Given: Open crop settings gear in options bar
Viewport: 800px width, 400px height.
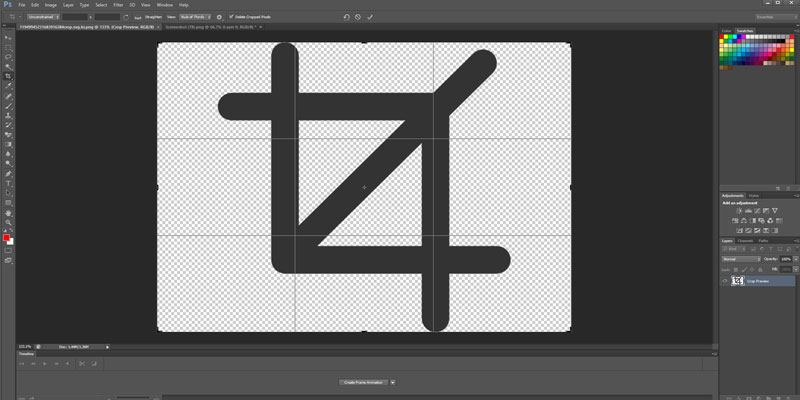Looking at the screenshot, I should pyautogui.click(x=219, y=17).
